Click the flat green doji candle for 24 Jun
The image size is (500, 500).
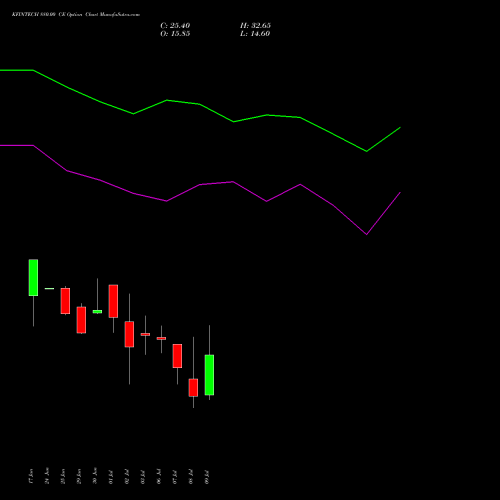click(x=49, y=288)
